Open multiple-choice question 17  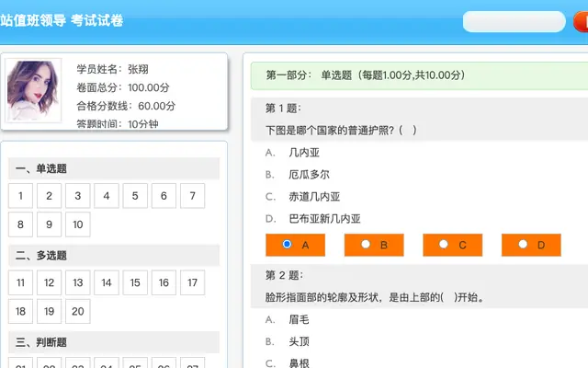click(192, 282)
